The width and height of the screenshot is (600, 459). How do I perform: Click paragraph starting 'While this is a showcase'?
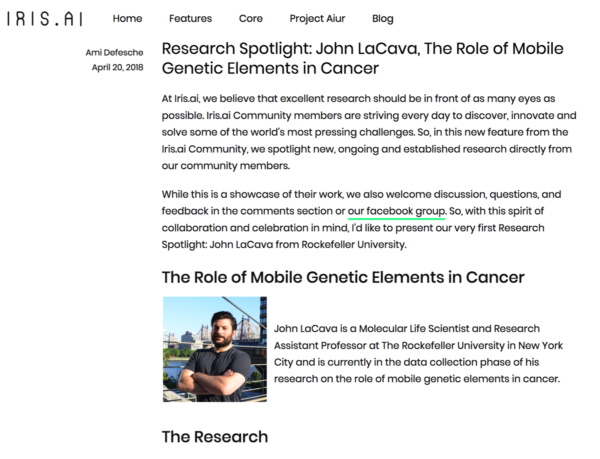click(361, 219)
